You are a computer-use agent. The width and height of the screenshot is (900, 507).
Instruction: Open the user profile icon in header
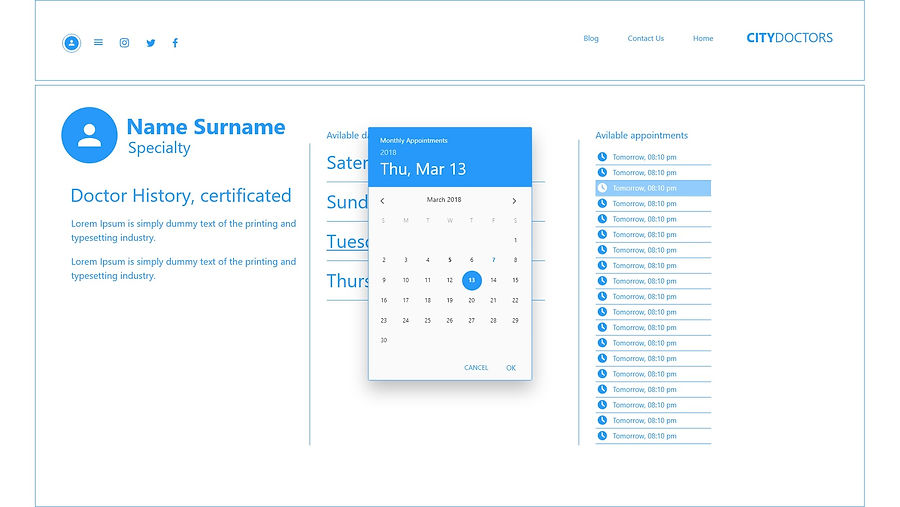[x=71, y=43]
